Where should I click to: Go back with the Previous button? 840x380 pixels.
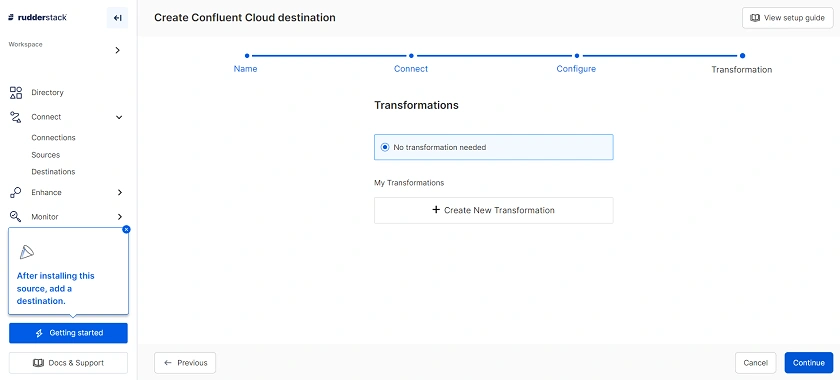pyautogui.click(x=185, y=363)
